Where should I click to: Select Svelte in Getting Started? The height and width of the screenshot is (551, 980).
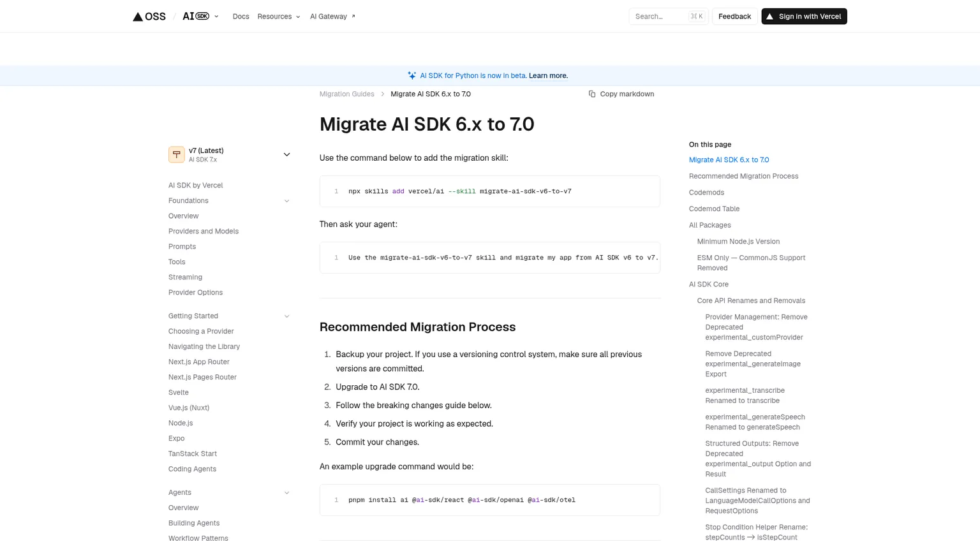(179, 393)
